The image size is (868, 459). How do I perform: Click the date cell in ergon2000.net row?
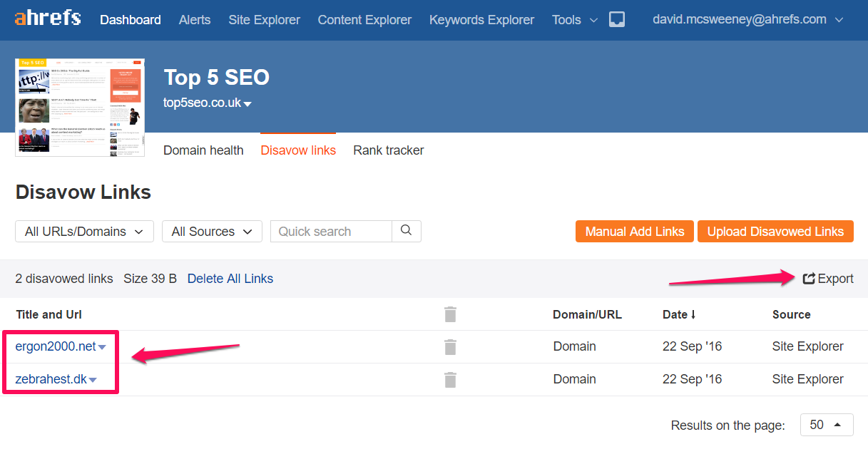click(x=693, y=346)
